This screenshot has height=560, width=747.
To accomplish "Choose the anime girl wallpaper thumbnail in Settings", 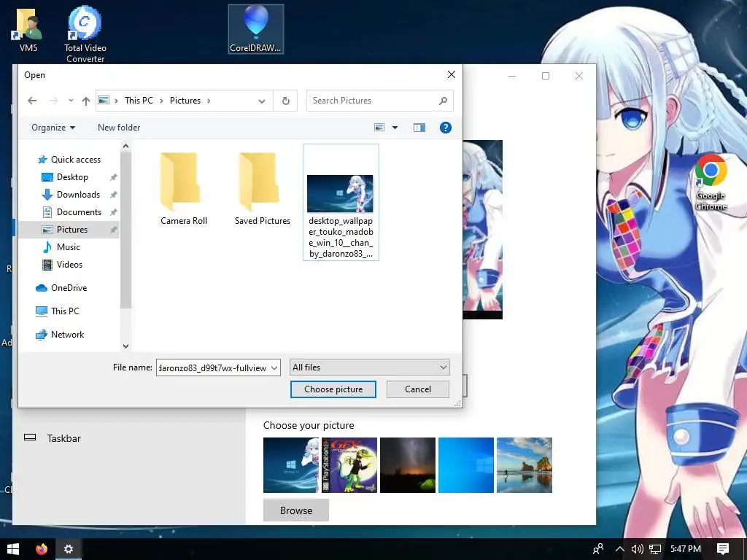I will (x=290, y=465).
